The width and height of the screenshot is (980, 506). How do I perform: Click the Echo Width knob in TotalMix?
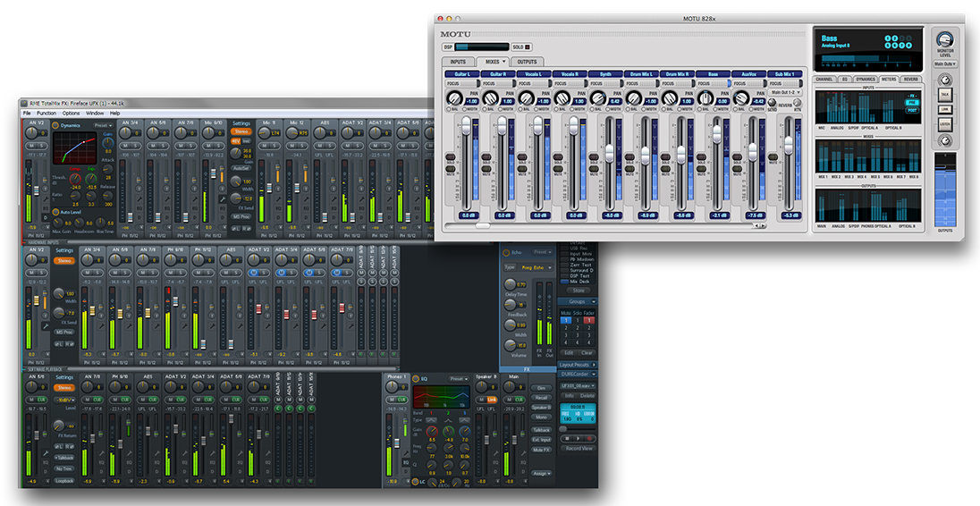pos(510,325)
